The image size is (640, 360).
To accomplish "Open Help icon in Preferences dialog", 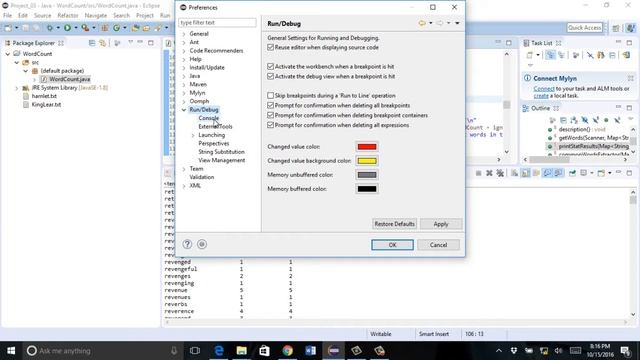I will point(187,244).
